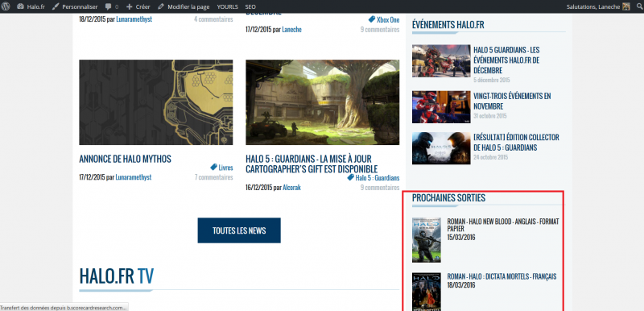Open the Halo 5 : Guardians tag link
This screenshot has width=644, height=311.
pos(377,178)
